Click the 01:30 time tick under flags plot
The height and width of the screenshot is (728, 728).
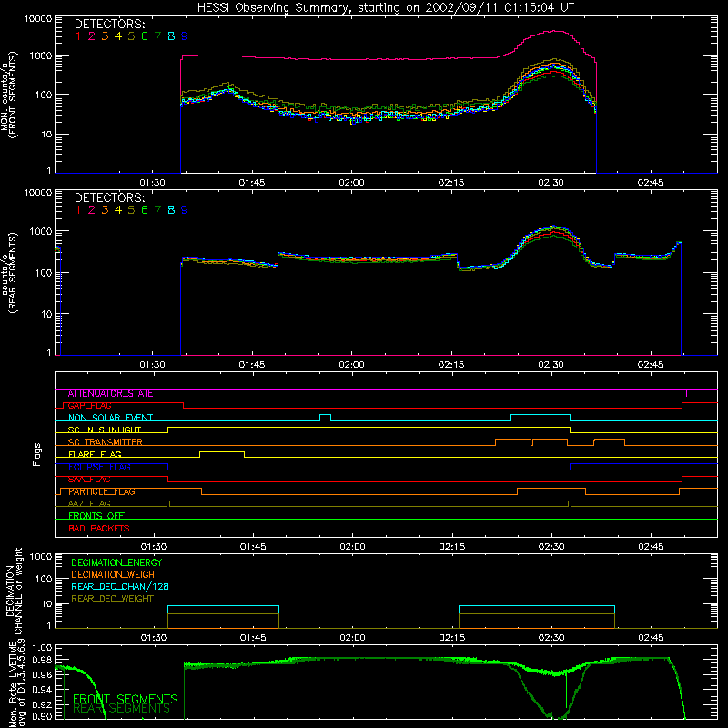154,547
